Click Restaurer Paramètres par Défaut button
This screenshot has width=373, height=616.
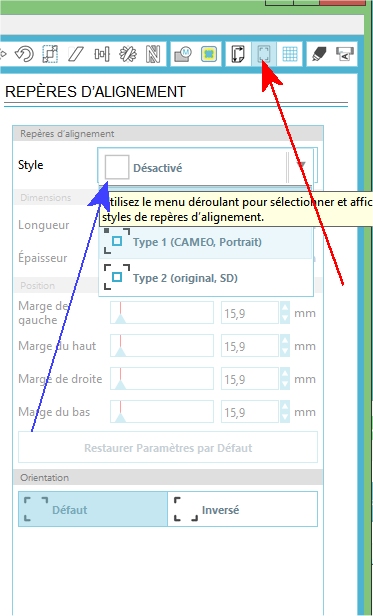[x=168, y=447]
